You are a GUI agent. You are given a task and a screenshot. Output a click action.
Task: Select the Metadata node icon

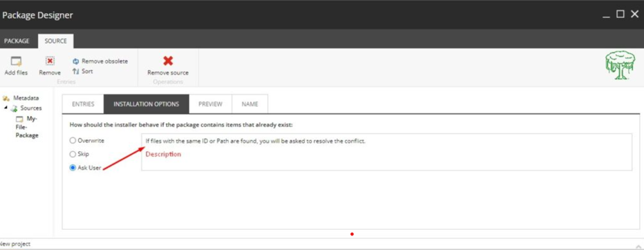click(x=6, y=98)
